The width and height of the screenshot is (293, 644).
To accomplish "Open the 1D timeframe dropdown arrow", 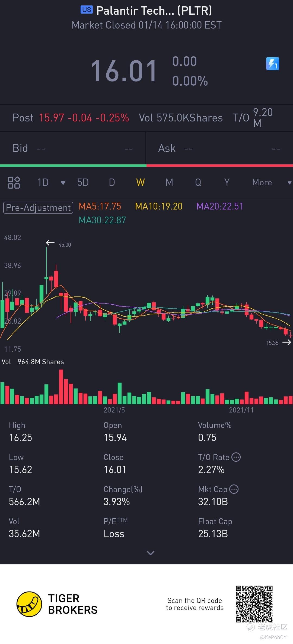I will point(63,183).
